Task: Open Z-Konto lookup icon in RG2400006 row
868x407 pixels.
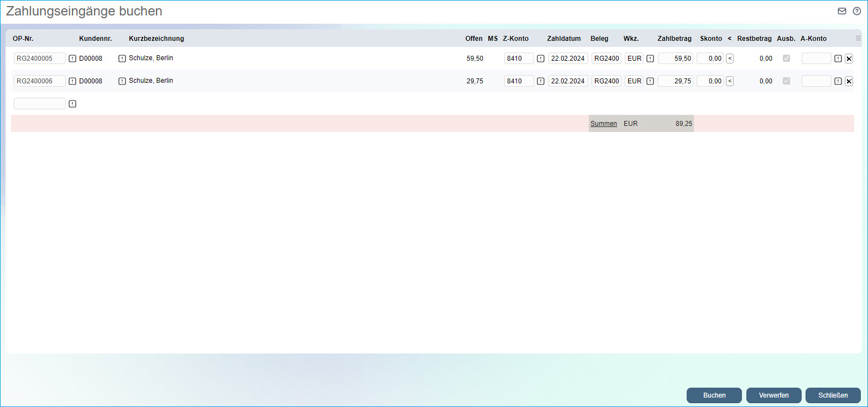Action: (541, 81)
